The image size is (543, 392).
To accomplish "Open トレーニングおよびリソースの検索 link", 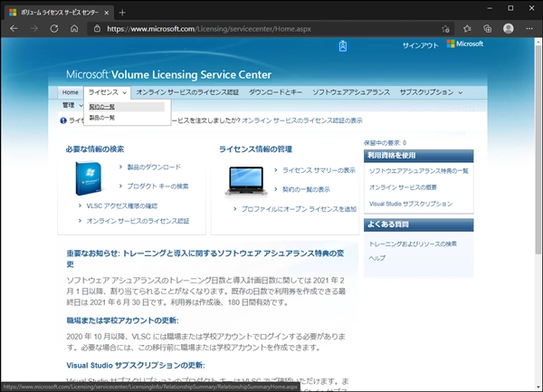I will [x=413, y=244].
